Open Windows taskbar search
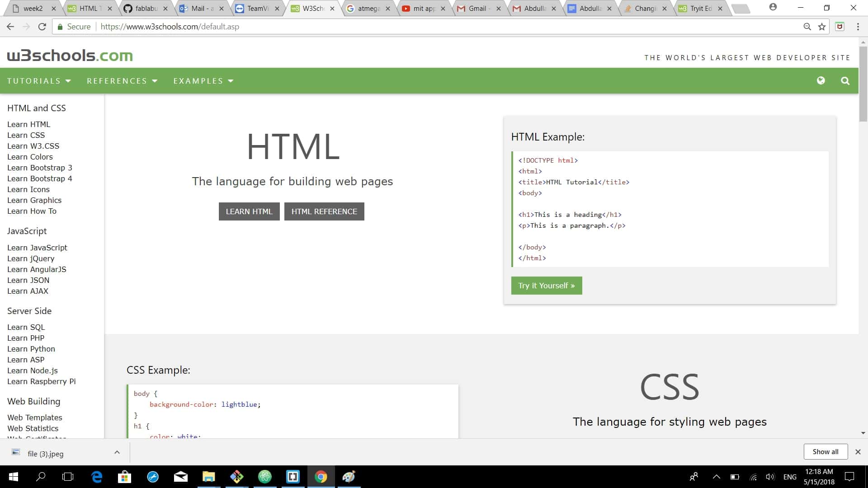Screen dimensions: 868x488 [x=41, y=477]
